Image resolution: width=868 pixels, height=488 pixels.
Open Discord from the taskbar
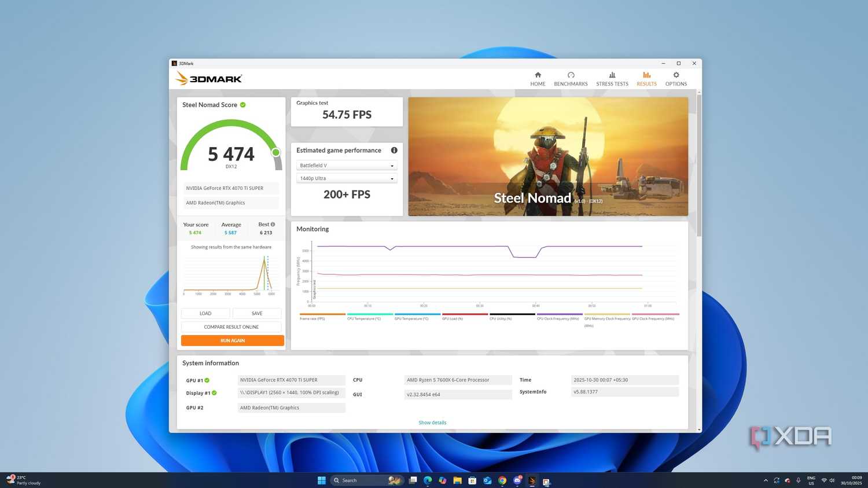pyautogui.click(x=517, y=480)
